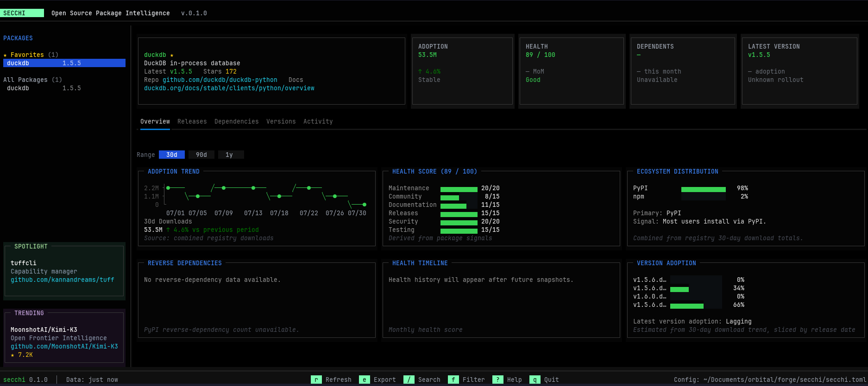
Task: Click the Community 8/15 score bar
Action: click(459, 197)
